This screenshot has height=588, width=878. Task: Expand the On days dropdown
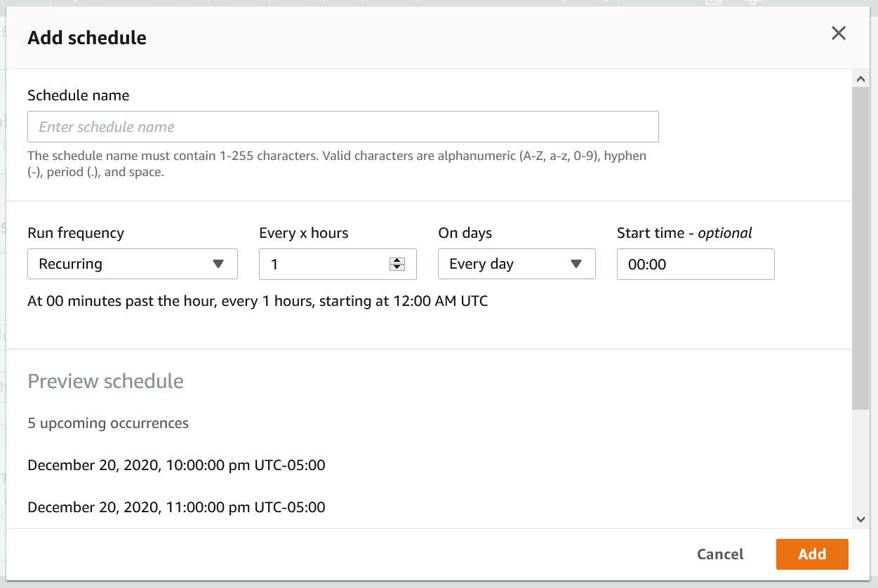[517, 264]
